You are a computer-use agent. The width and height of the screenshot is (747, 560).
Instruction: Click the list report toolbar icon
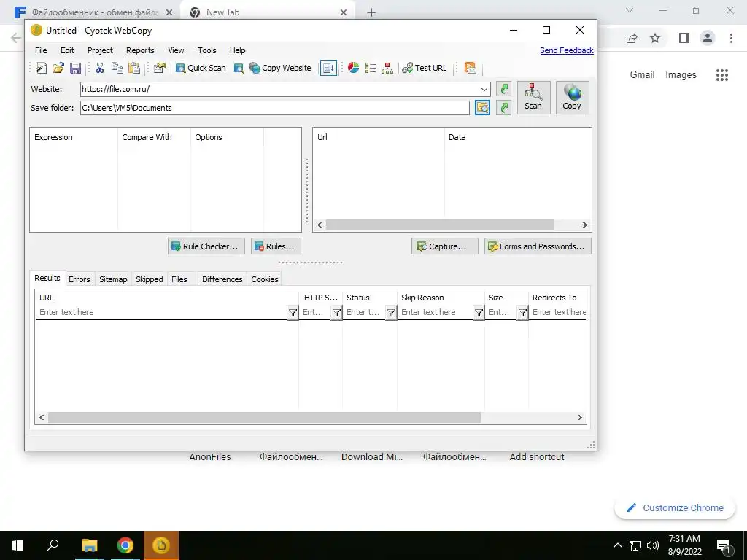[370, 68]
